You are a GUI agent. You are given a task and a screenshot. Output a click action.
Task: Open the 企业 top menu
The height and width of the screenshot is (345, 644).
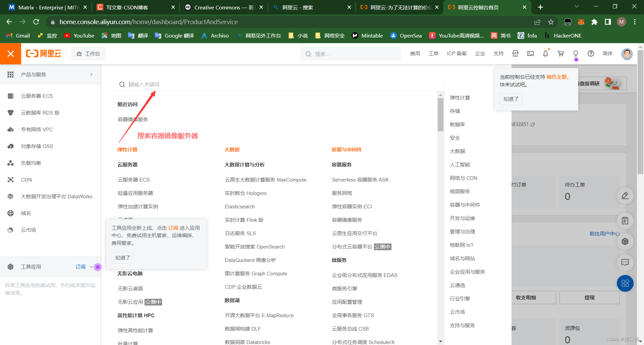point(480,54)
